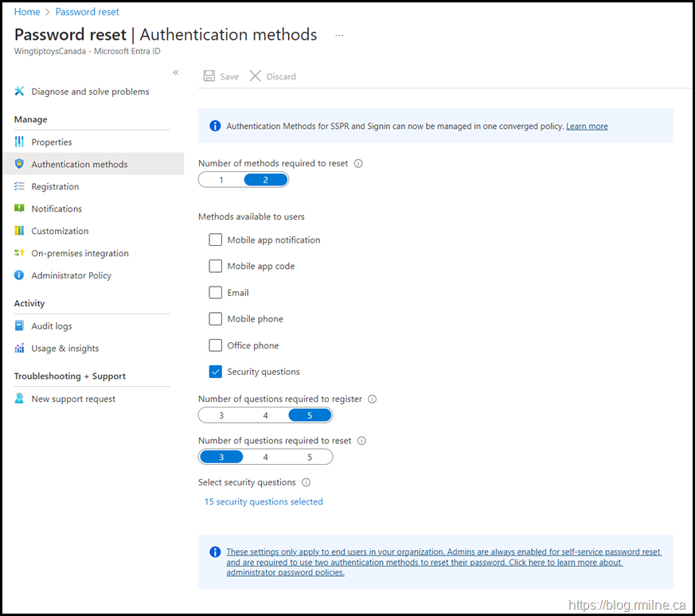Navigate to Home in the breadcrumb
This screenshot has height=616, width=695.
[27, 12]
